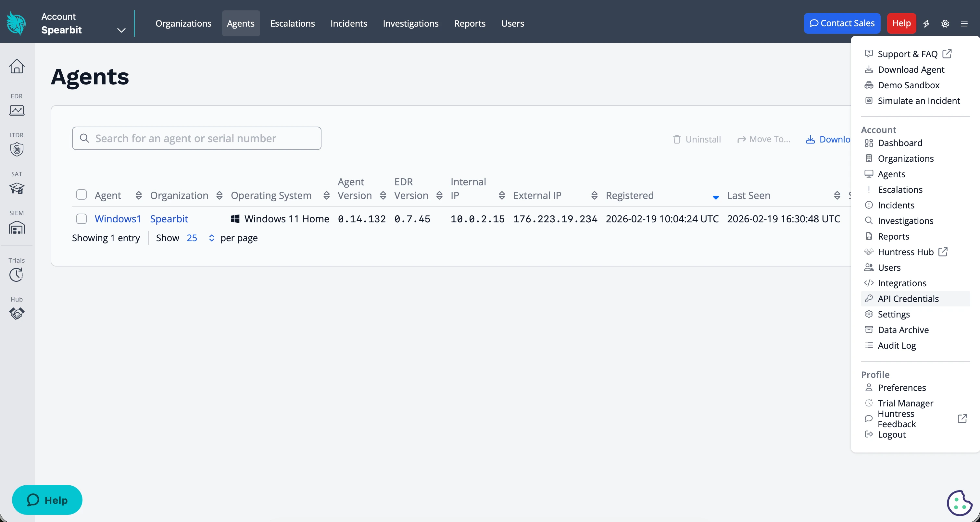Open the Trials clock icon
The height and width of the screenshot is (522, 980).
coord(17,275)
